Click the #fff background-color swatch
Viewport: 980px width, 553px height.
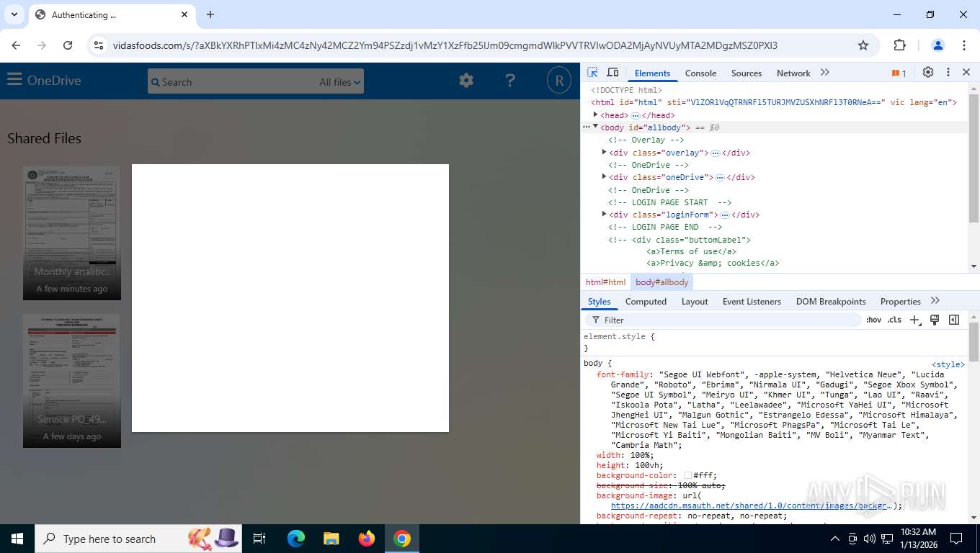688,476
